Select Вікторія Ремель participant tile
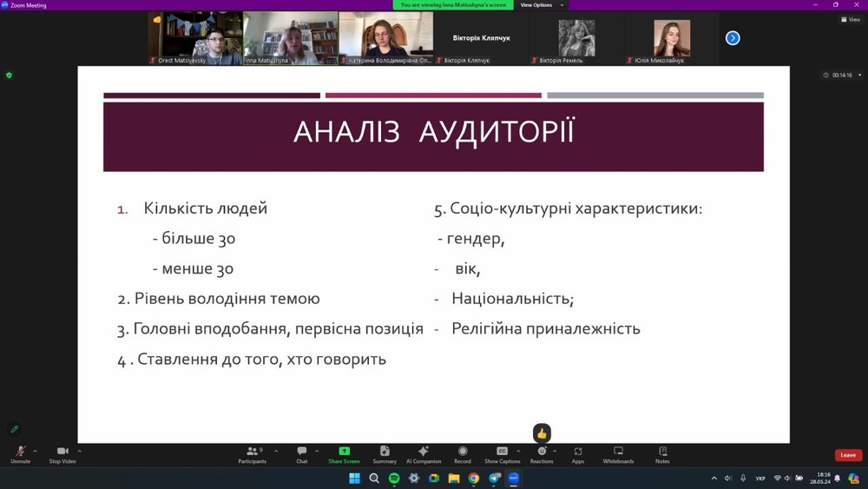Viewport: 868px width, 489px height. click(577, 38)
